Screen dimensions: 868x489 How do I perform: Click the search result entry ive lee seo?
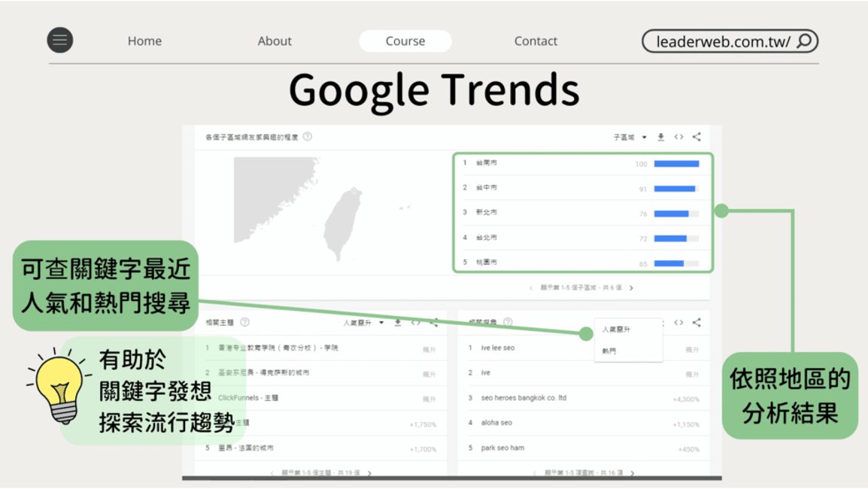(x=499, y=348)
